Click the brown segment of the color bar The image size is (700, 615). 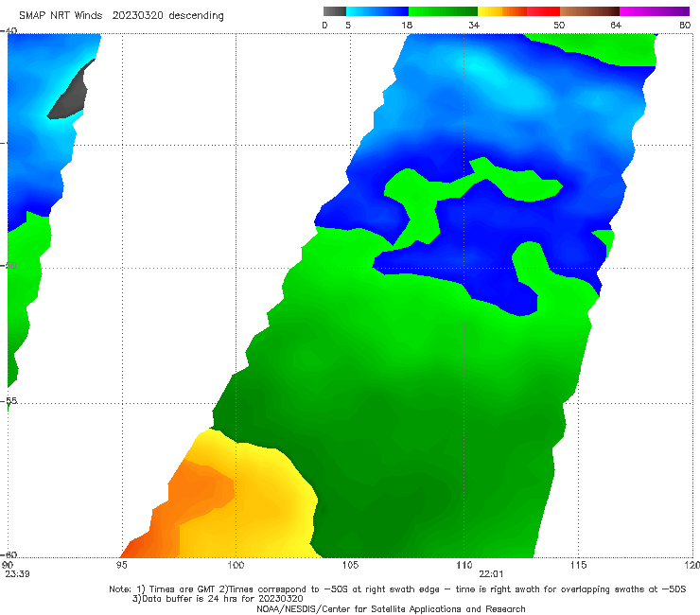coord(589,11)
